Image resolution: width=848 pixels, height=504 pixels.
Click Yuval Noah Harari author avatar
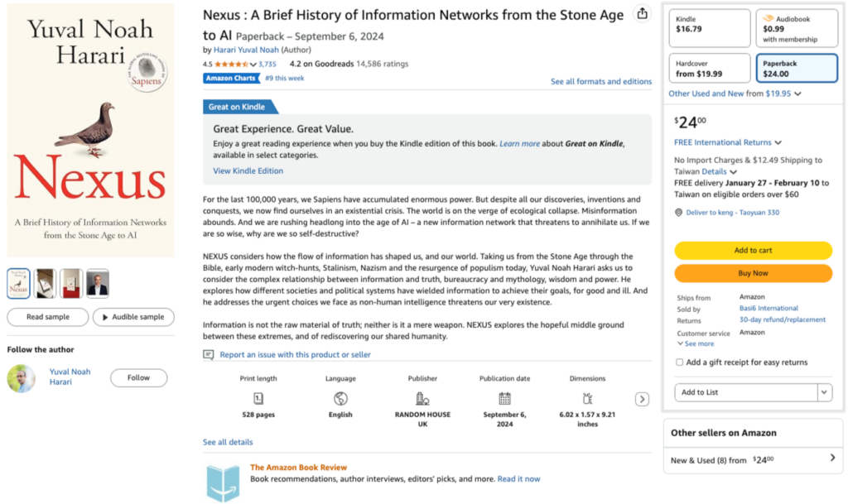click(x=21, y=378)
